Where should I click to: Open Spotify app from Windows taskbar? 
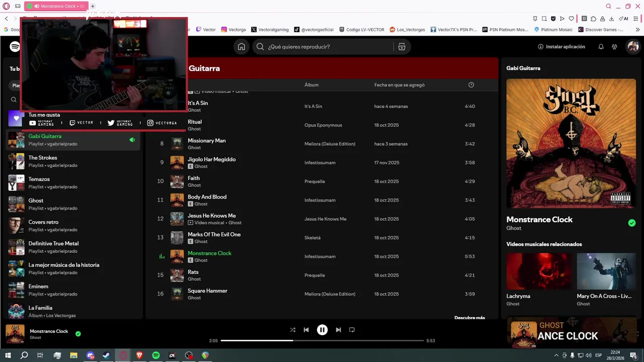coord(156,355)
